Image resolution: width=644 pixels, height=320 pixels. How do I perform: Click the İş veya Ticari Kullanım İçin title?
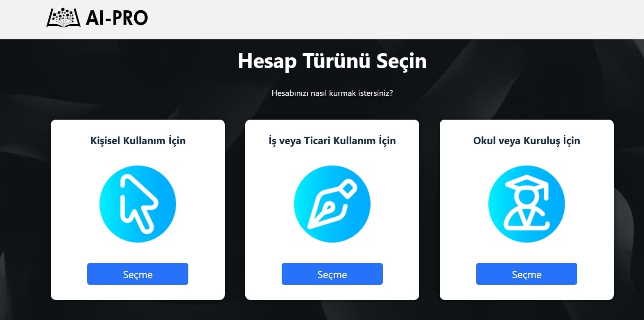click(x=332, y=141)
